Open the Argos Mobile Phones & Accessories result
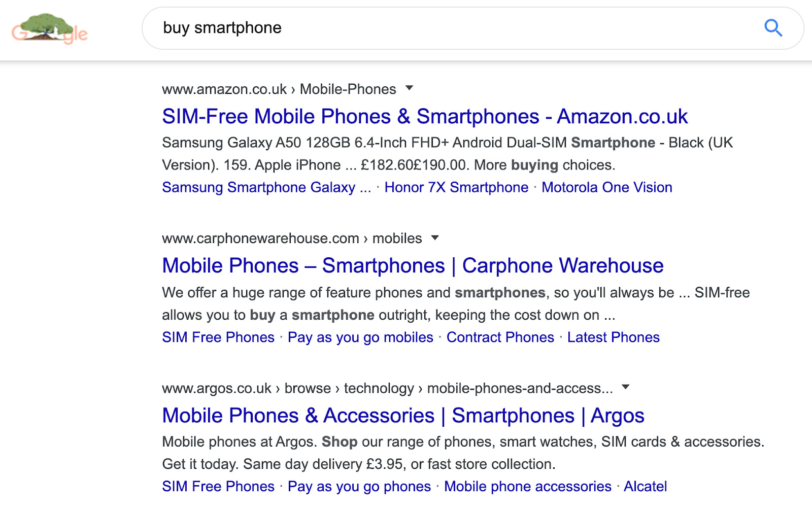The image size is (812, 512). point(403,416)
